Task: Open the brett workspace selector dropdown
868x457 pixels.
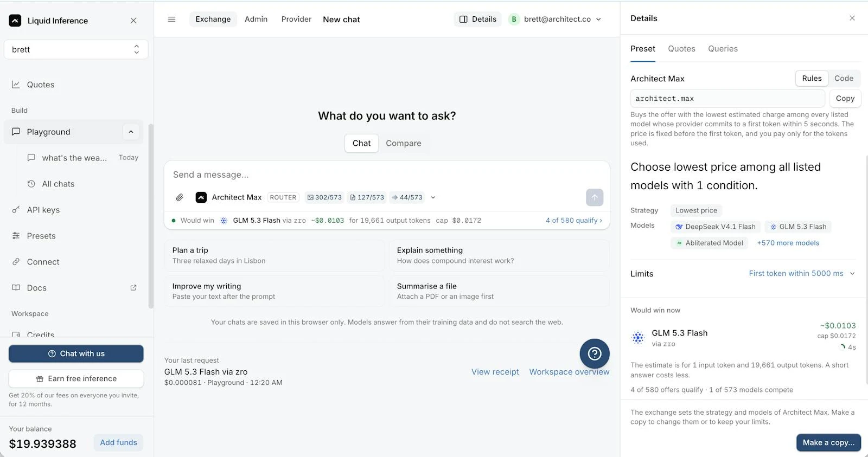Action: 76,49
